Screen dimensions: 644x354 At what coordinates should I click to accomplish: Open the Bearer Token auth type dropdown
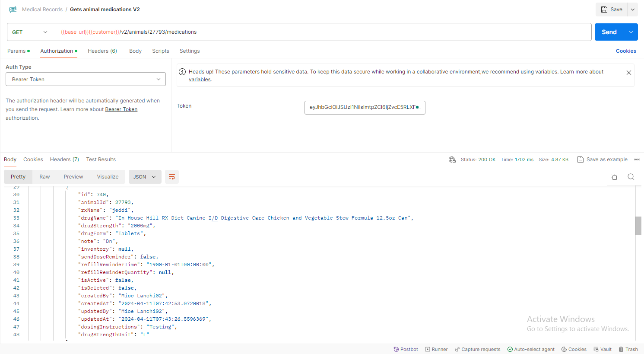coord(86,80)
